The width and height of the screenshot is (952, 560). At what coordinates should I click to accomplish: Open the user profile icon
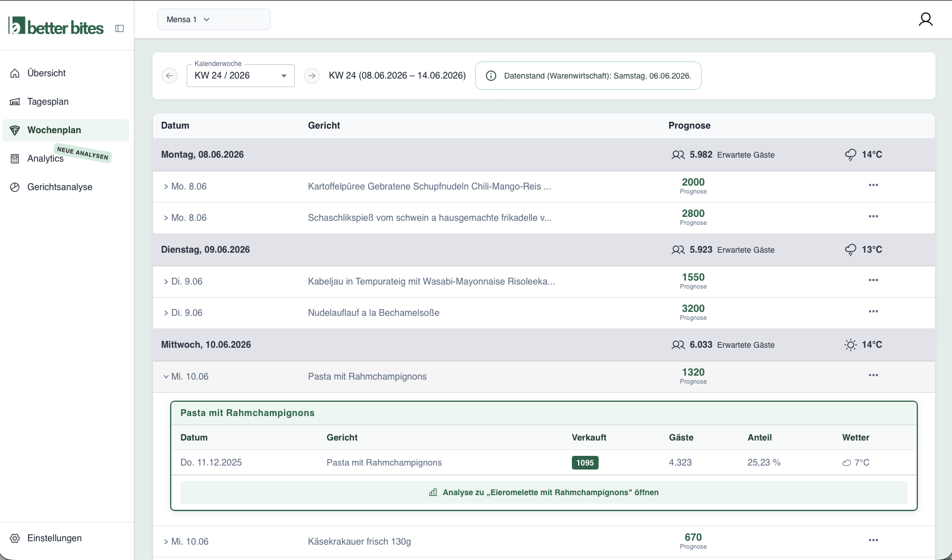tap(926, 19)
